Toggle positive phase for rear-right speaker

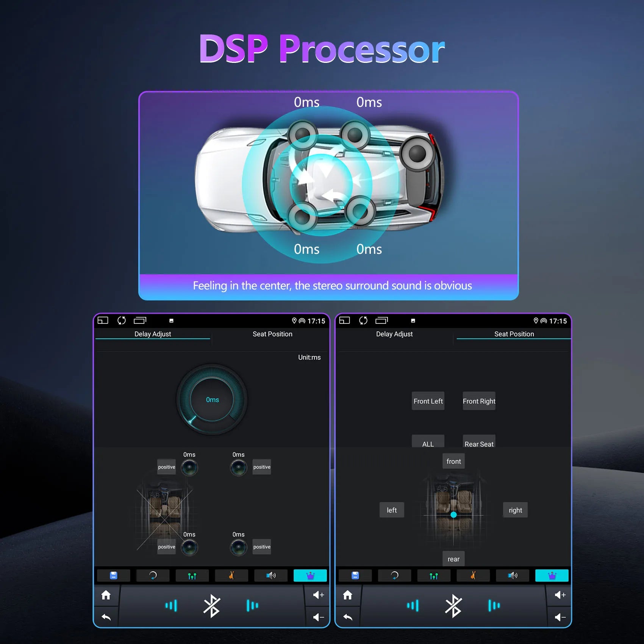click(262, 547)
